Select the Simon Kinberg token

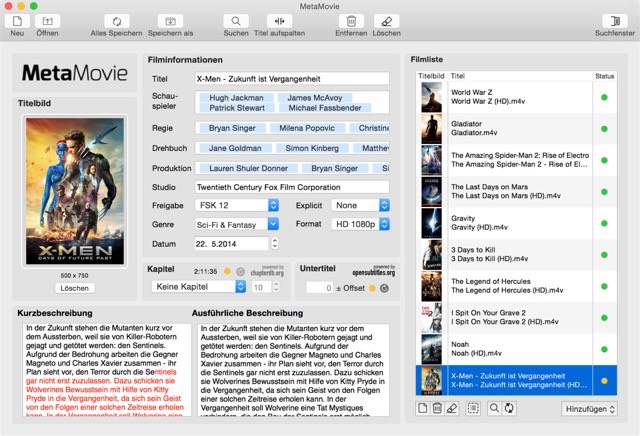pyautogui.click(x=312, y=148)
